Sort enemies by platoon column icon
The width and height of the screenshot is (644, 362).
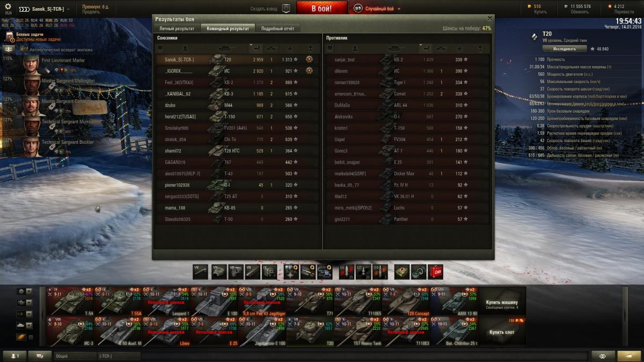click(330, 48)
